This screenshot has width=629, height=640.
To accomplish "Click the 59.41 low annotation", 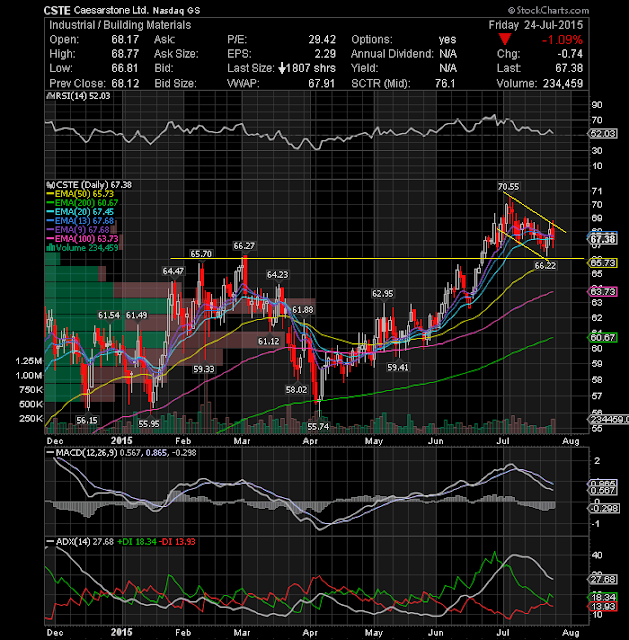I will [398, 367].
